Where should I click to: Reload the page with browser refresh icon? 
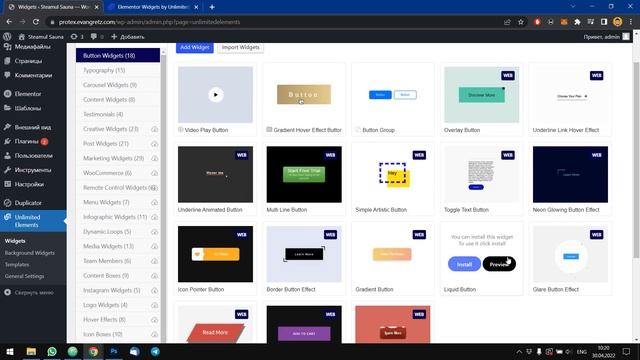(36, 22)
